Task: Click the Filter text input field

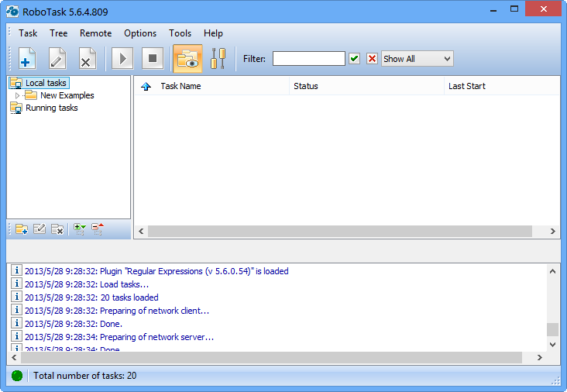Action: [308, 59]
